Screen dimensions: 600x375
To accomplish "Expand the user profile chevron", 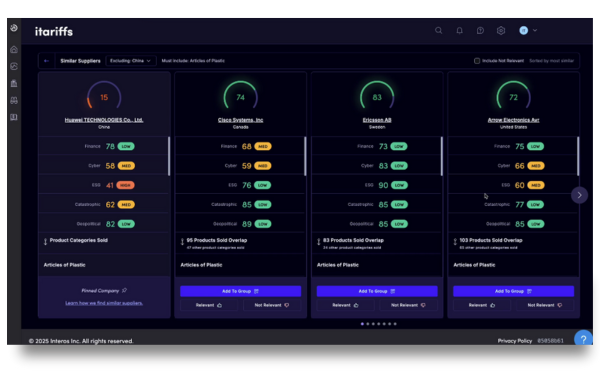I will click(535, 31).
